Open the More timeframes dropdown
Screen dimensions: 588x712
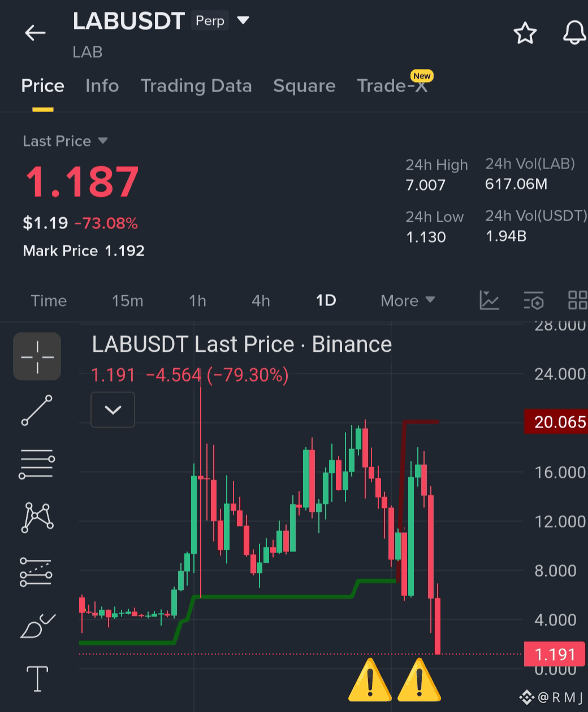(408, 300)
